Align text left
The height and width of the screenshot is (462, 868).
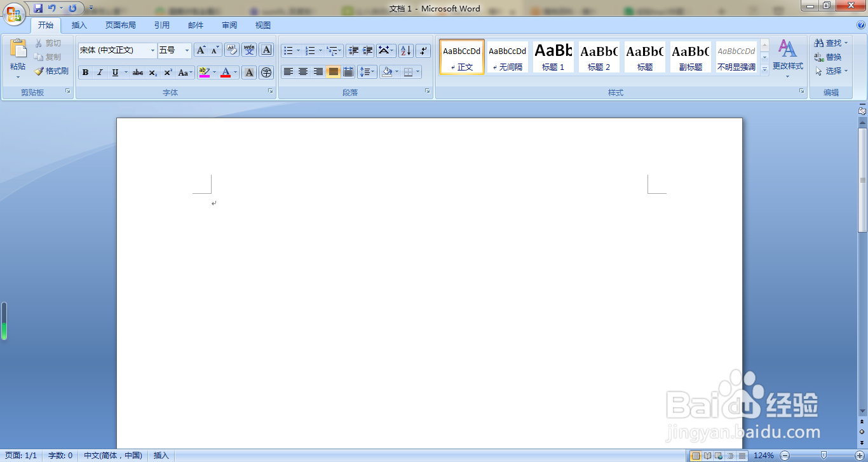288,72
